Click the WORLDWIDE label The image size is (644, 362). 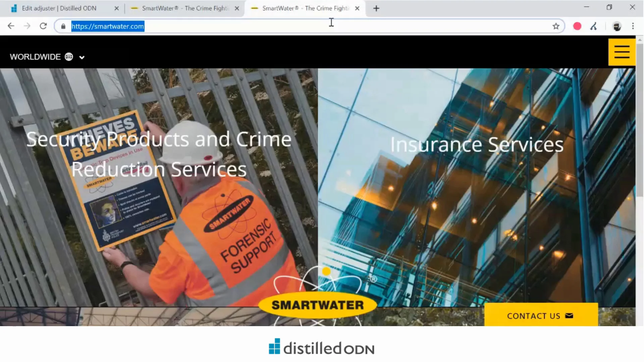[x=35, y=57]
